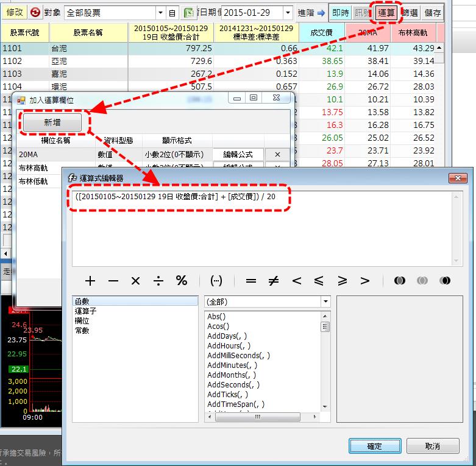
Task: Insert the minus operator
Action: [113, 281]
